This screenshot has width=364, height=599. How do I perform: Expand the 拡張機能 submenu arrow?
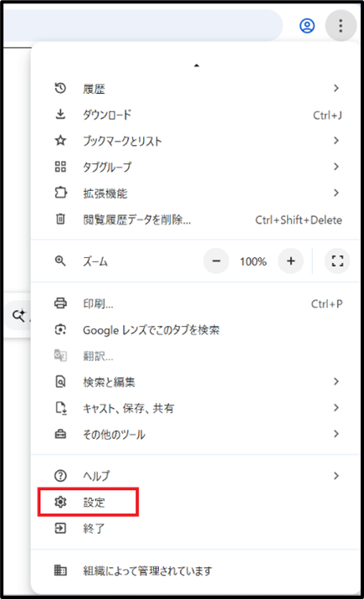coord(336,193)
